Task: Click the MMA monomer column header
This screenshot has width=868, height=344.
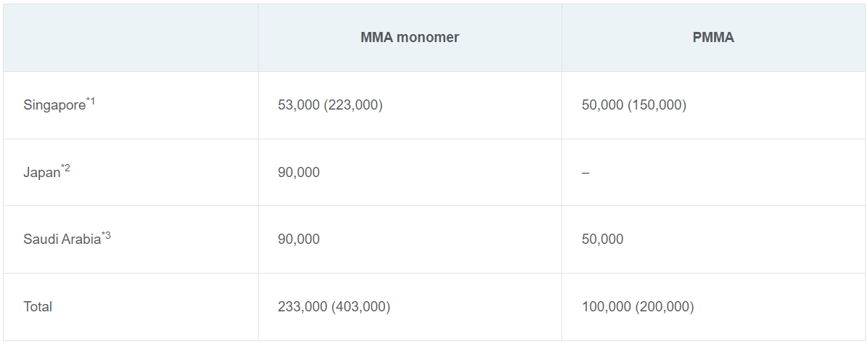Action: point(410,38)
